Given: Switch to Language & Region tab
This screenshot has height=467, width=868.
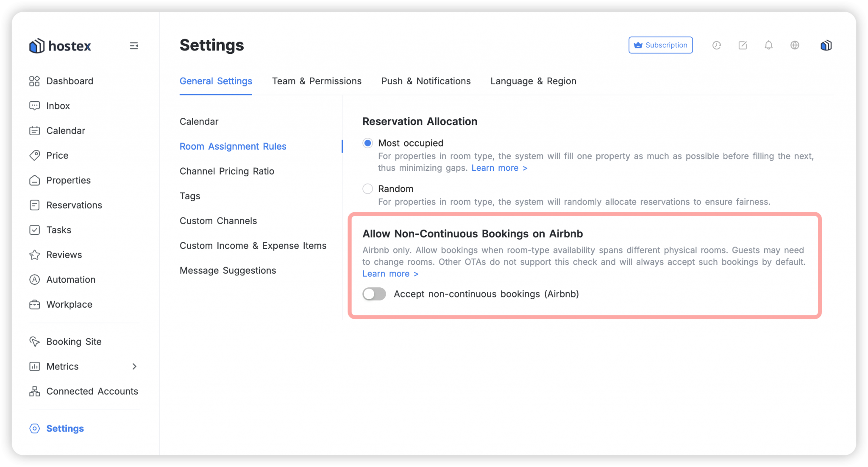Looking at the screenshot, I should pos(533,81).
